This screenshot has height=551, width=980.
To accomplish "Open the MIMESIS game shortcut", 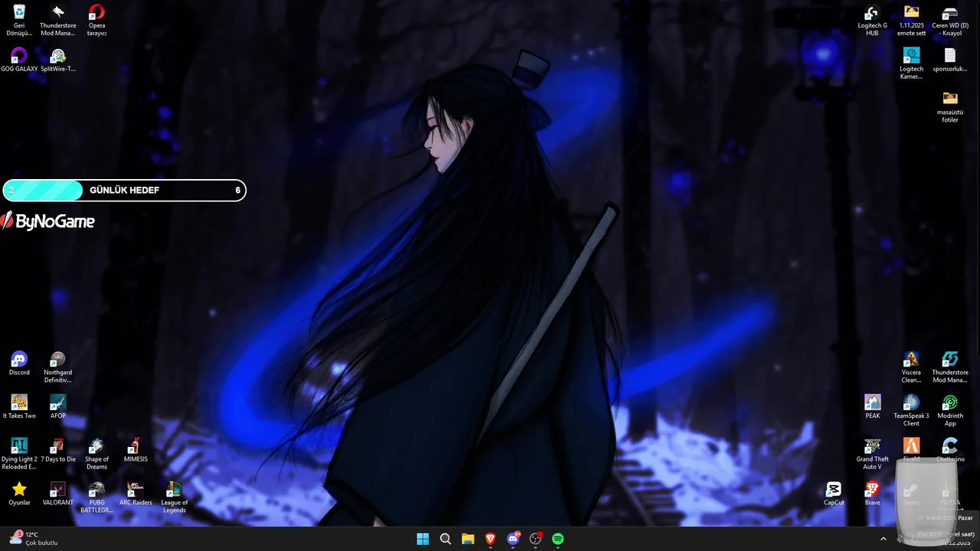I will pyautogui.click(x=136, y=450).
